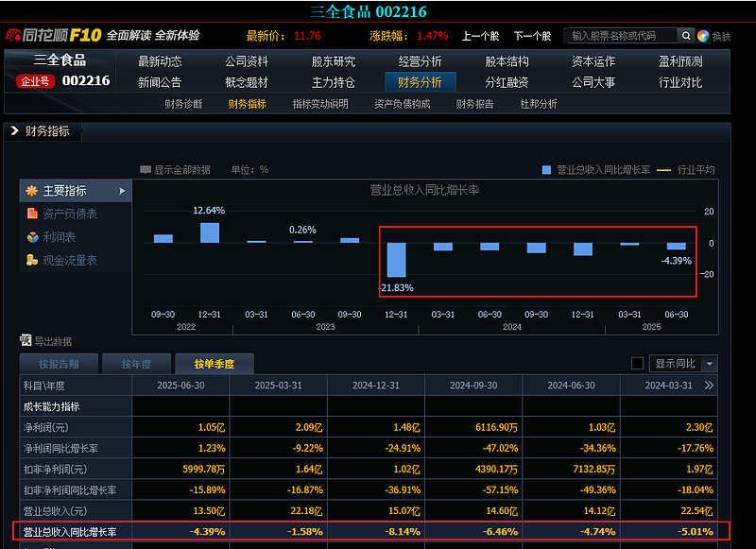The width and height of the screenshot is (756, 549).
Task: Switch to 杜邦分析 sub-tab
Action: [x=539, y=104]
